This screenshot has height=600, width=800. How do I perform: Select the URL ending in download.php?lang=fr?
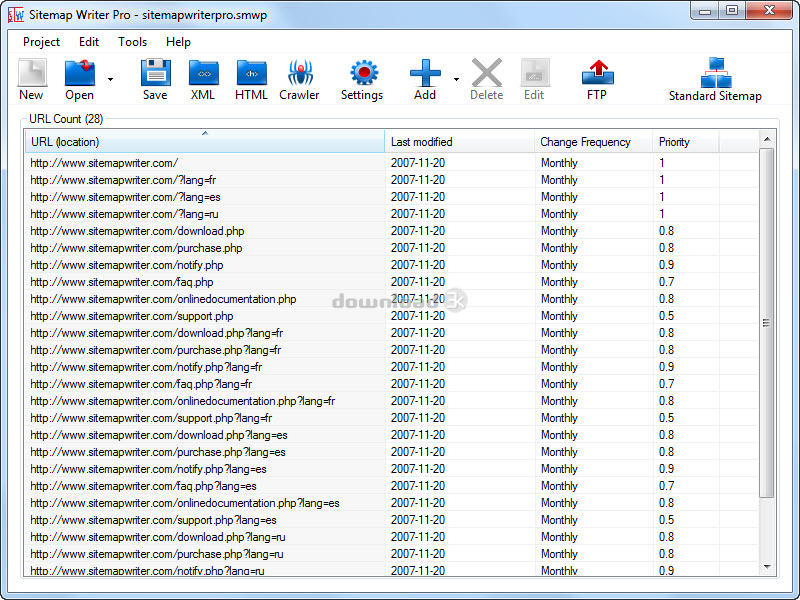(x=157, y=333)
